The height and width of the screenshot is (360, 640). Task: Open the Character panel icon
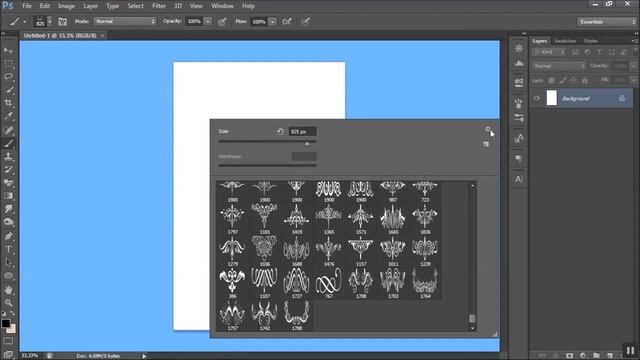(x=519, y=179)
